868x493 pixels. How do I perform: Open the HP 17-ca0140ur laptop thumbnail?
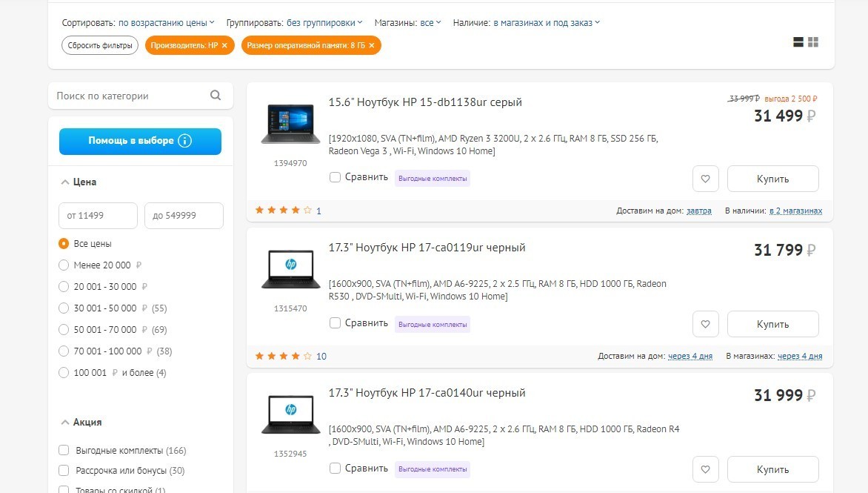pos(290,414)
